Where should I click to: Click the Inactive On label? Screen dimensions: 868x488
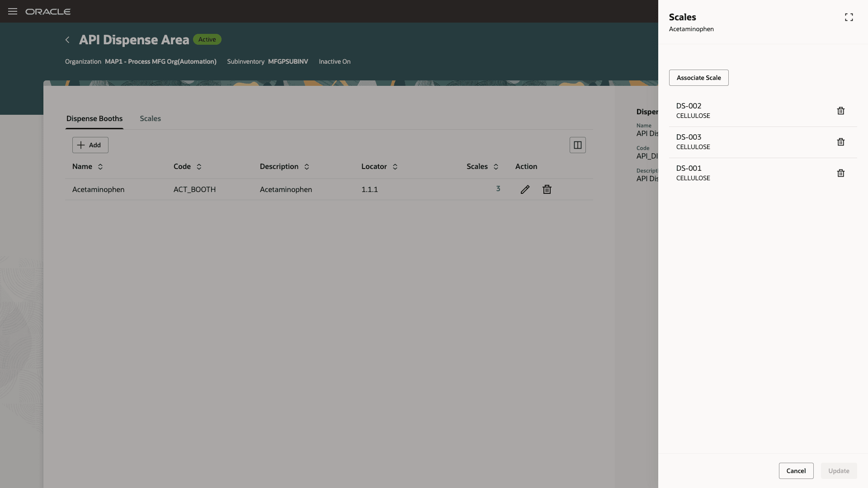tap(335, 61)
